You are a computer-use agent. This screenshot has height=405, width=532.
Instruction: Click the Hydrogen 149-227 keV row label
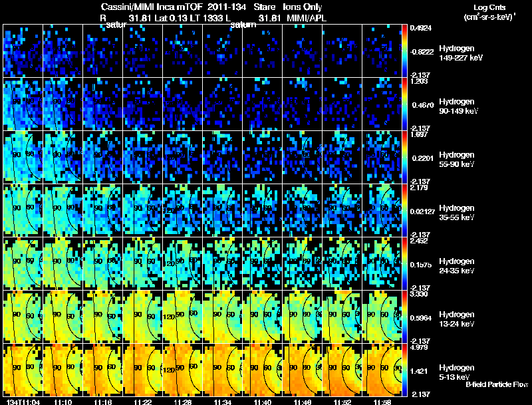[x=461, y=53]
